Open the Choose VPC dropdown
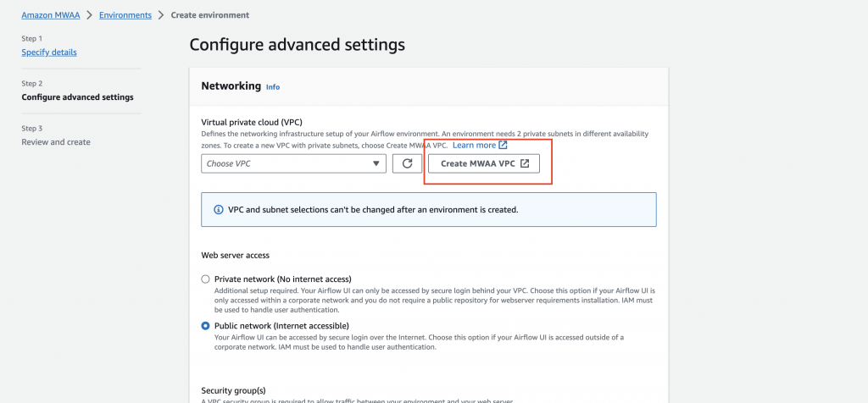Image resolution: width=868 pixels, height=403 pixels. (x=293, y=163)
